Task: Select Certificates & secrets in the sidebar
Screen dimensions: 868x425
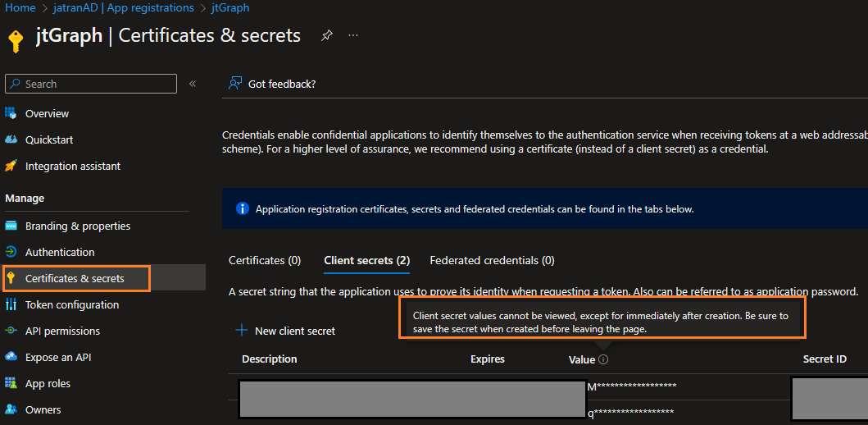Action: click(x=75, y=279)
